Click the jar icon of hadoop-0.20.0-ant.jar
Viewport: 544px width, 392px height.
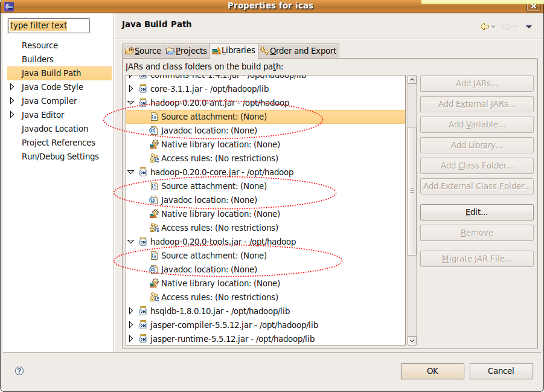(x=143, y=103)
